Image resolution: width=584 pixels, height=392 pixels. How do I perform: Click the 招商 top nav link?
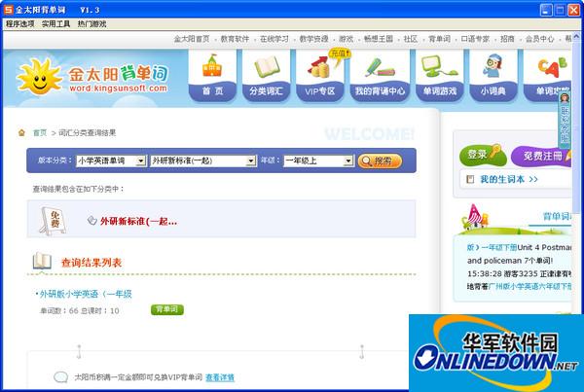pos(507,39)
